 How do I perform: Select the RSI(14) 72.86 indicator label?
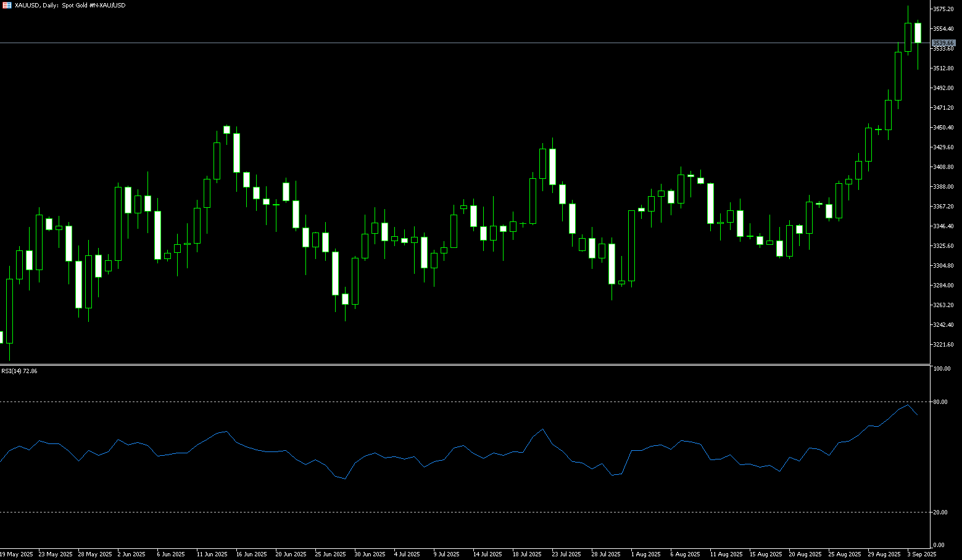(19, 371)
